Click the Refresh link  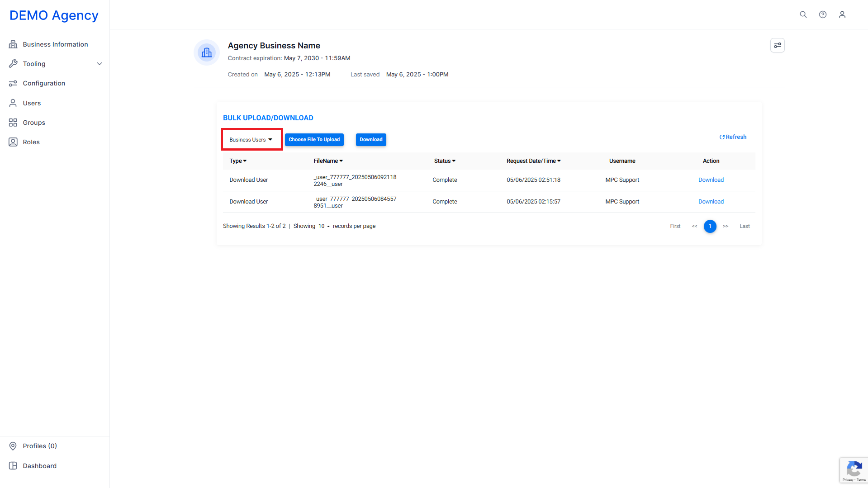[733, 137]
